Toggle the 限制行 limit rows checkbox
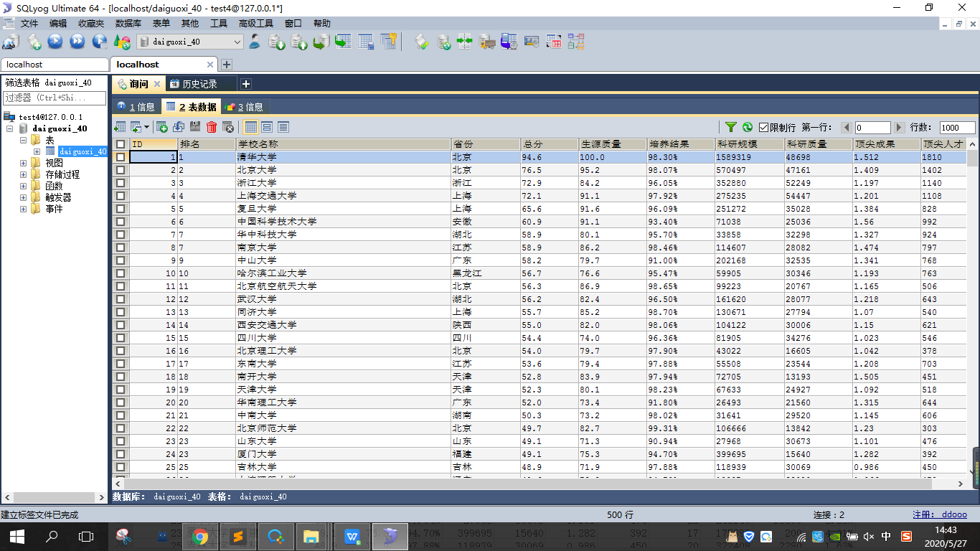This screenshot has width=980, height=551. (x=763, y=127)
